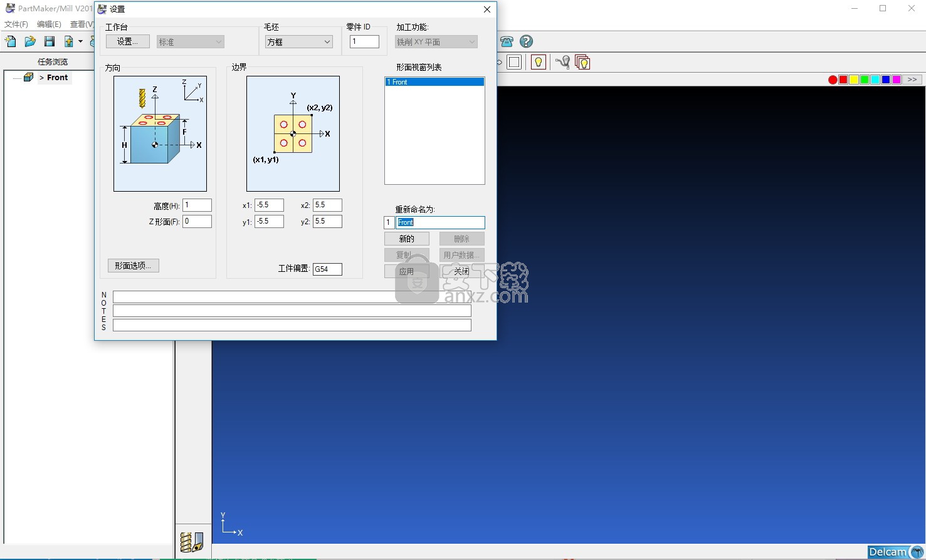926x560 pixels.
Task: Open the 方框 stock dropdown
Action: pyautogui.click(x=299, y=41)
